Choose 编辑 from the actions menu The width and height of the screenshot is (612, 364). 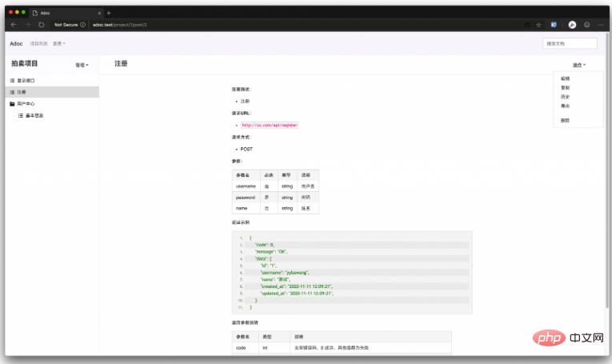point(565,79)
